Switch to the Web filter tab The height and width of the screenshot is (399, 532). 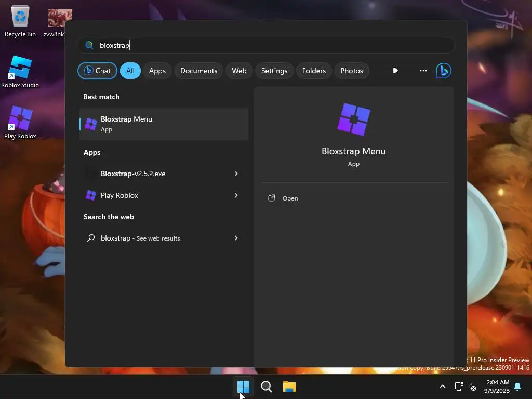point(239,71)
